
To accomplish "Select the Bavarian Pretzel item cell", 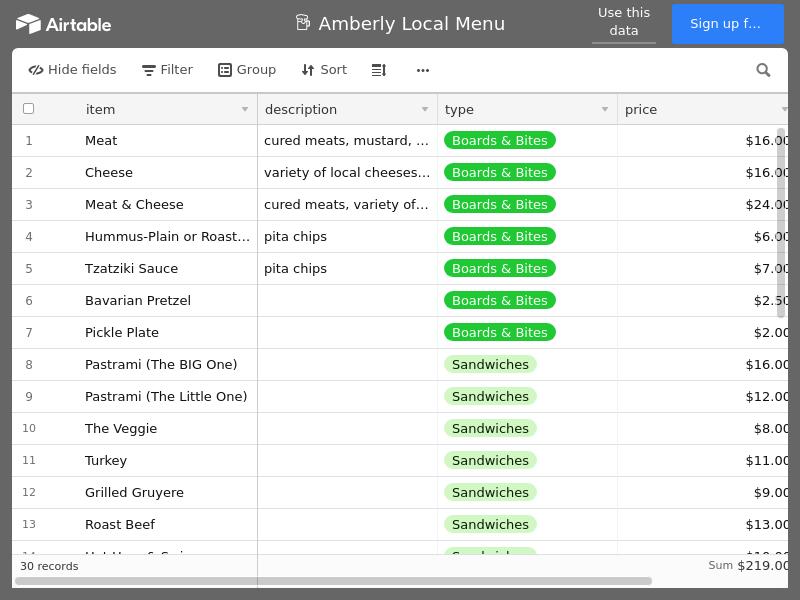I will pyautogui.click(x=138, y=301).
